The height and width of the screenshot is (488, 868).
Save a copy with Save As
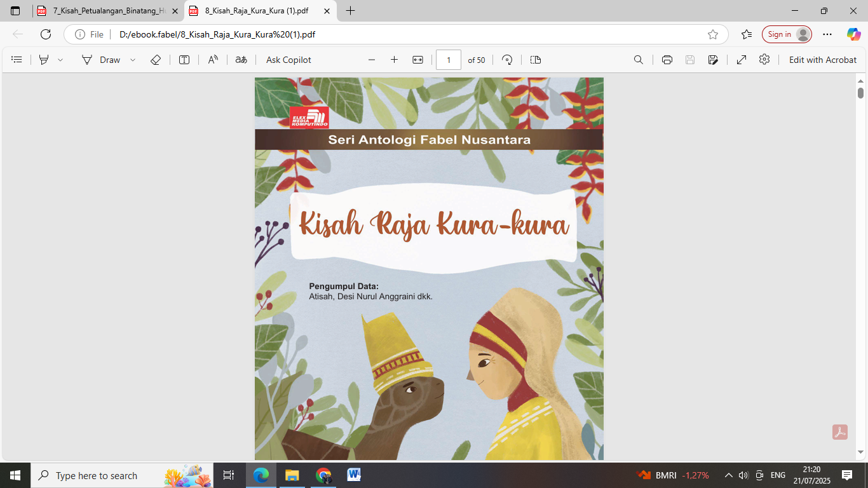click(712, 59)
